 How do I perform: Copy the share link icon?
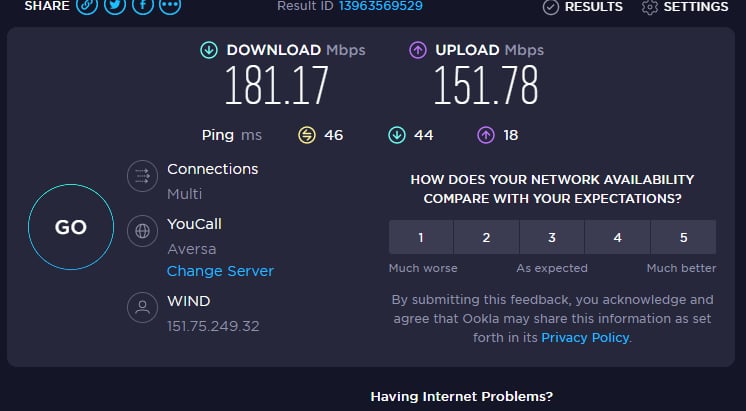coord(87,6)
